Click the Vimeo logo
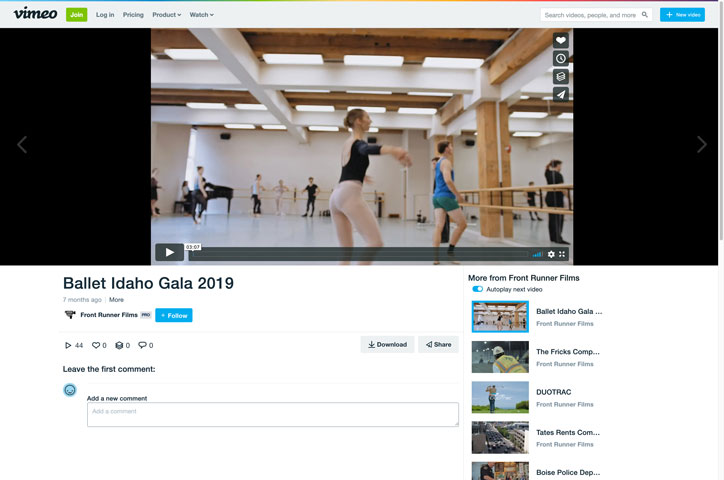Screen dimensions: 724x480 click(36, 14)
